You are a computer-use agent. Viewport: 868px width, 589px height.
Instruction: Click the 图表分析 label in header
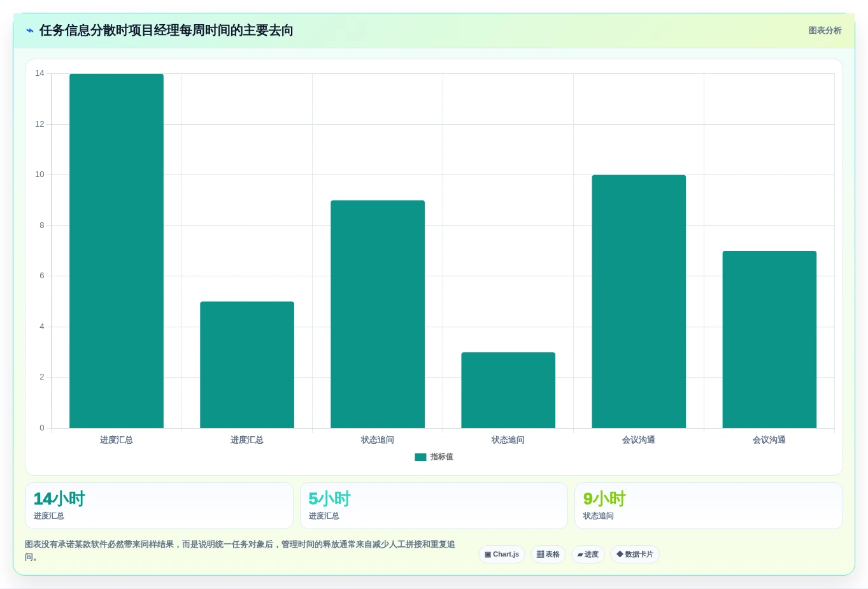[825, 31]
